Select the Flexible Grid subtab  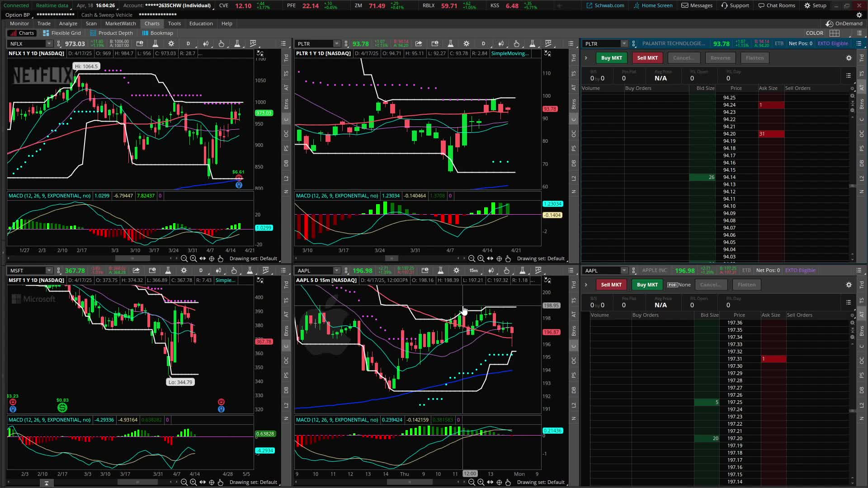click(62, 33)
